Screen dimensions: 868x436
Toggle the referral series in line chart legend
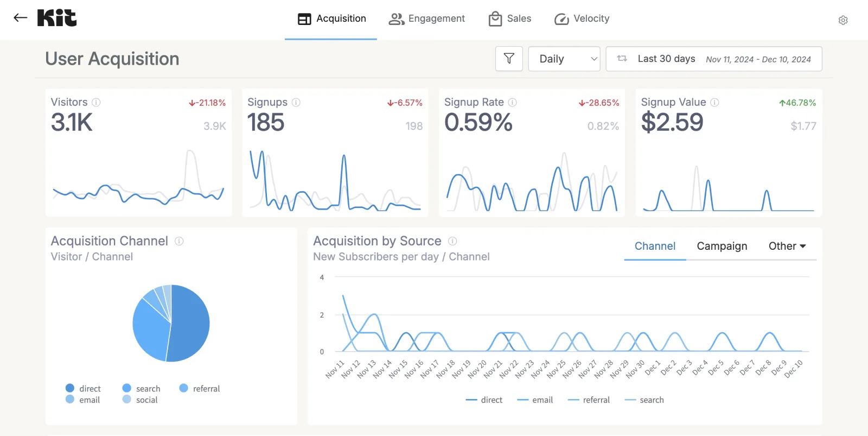589,400
